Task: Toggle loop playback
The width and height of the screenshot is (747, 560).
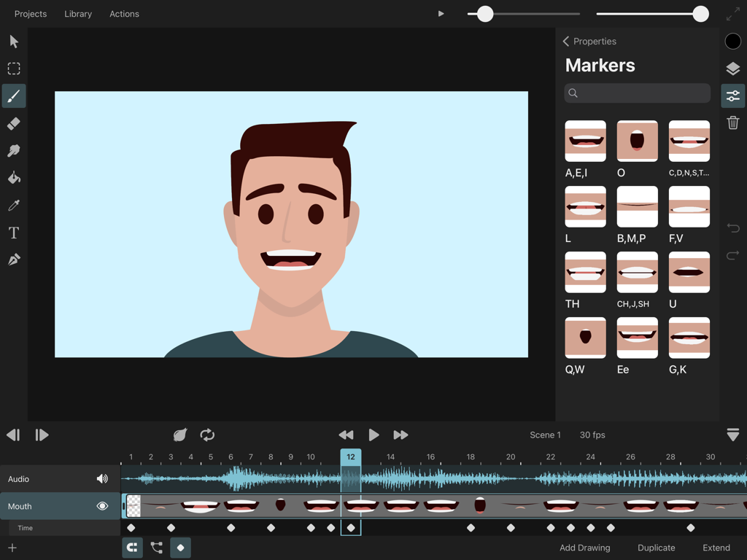Action: [207, 435]
